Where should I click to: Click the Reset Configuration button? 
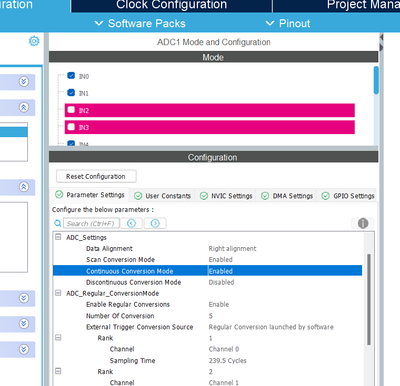click(96, 176)
